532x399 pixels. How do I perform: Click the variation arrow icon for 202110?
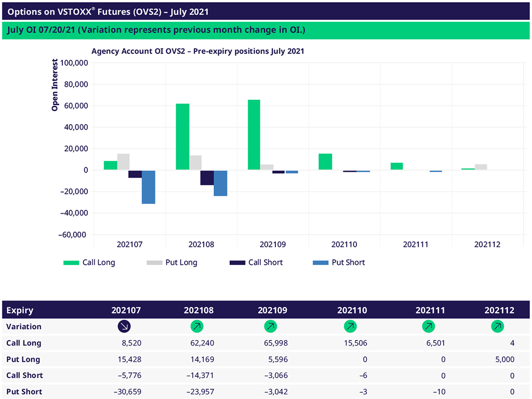pyautogui.click(x=350, y=327)
